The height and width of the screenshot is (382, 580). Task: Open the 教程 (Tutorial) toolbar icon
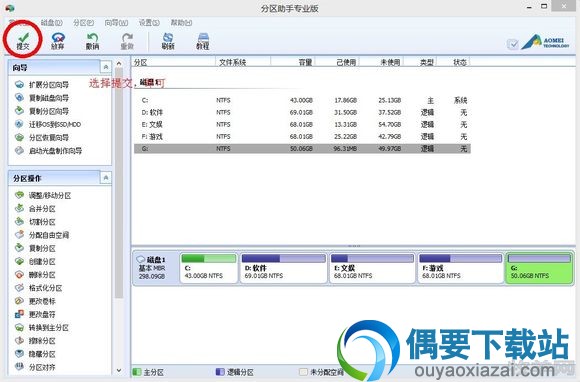tap(203, 41)
